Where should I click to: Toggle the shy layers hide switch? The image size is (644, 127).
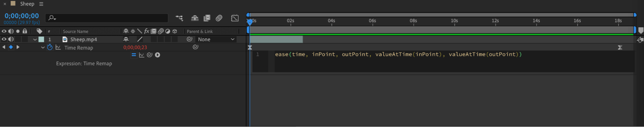(x=195, y=18)
